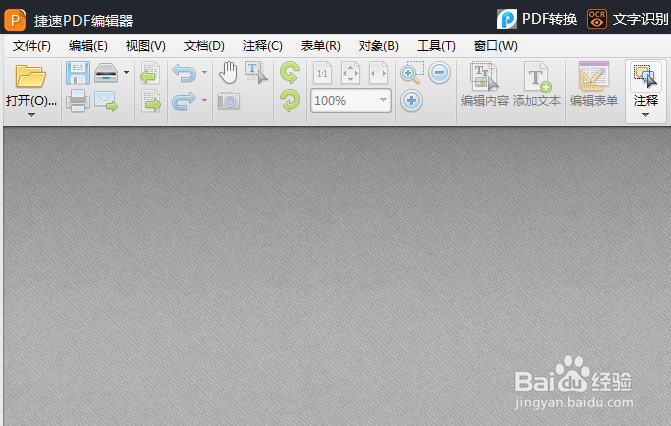The height and width of the screenshot is (426, 671).
Task: Open the undo history dropdown arrow
Action: pyautogui.click(x=205, y=72)
